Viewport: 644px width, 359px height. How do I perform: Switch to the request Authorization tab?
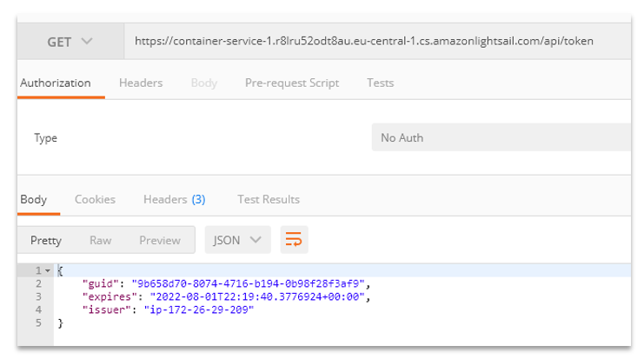56,83
